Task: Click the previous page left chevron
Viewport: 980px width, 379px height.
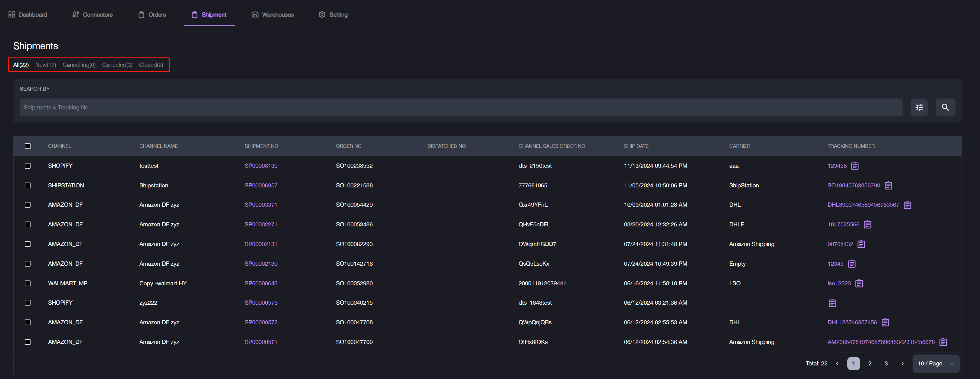Action: coord(837,363)
